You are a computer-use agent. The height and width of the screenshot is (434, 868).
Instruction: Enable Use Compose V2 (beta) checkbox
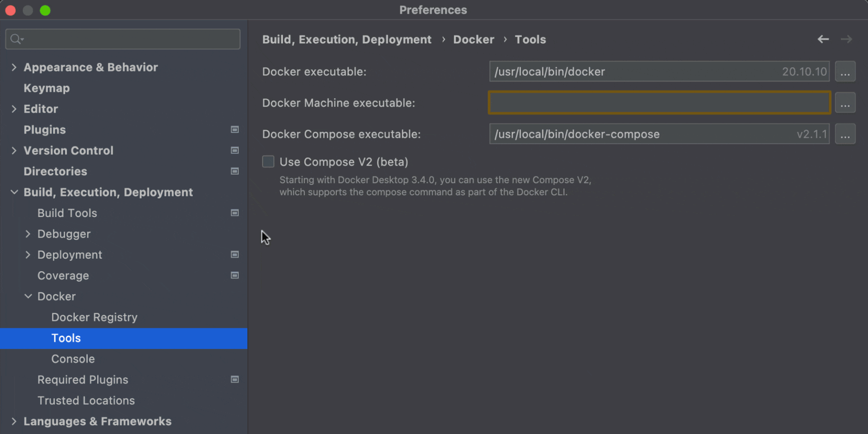point(268,162)
